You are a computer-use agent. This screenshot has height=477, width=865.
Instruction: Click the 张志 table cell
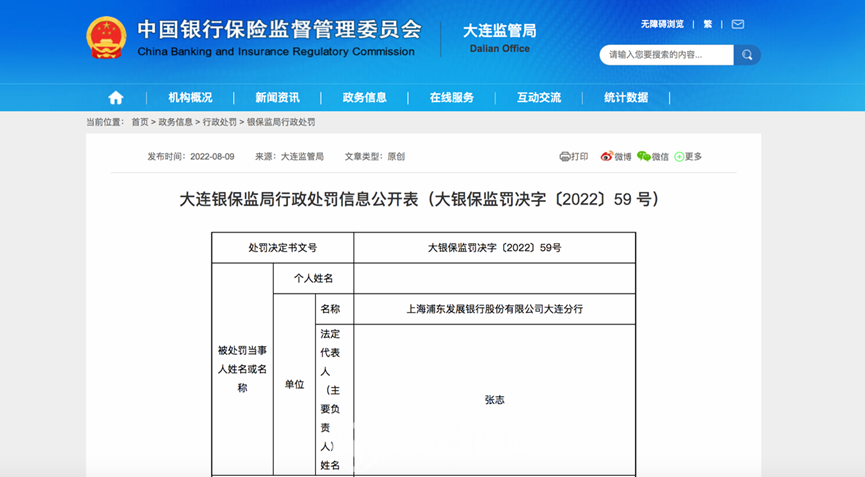(495, 400)
